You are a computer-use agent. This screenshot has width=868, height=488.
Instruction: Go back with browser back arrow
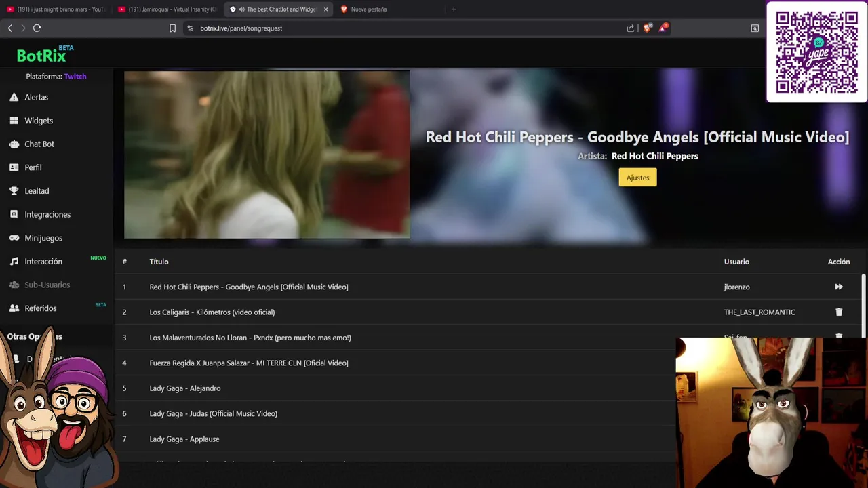point(9,28)
